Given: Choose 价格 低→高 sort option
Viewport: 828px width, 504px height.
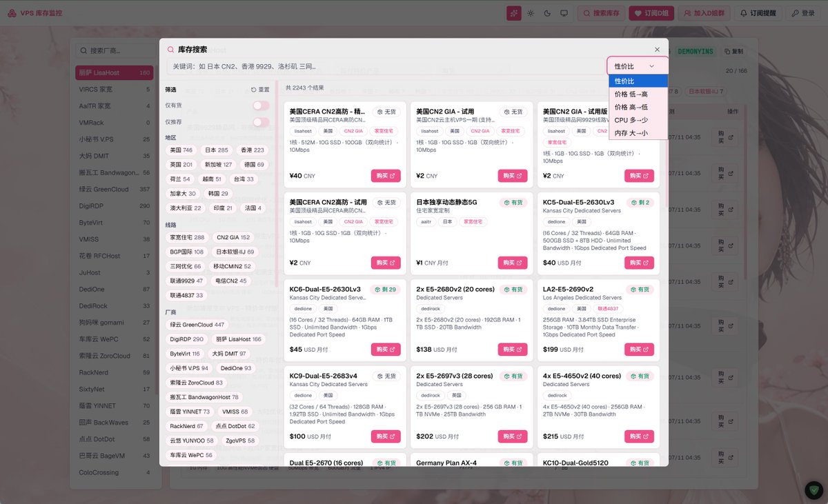Looking at the screenshot, I should pyautogui.click(x=638, y=94).
